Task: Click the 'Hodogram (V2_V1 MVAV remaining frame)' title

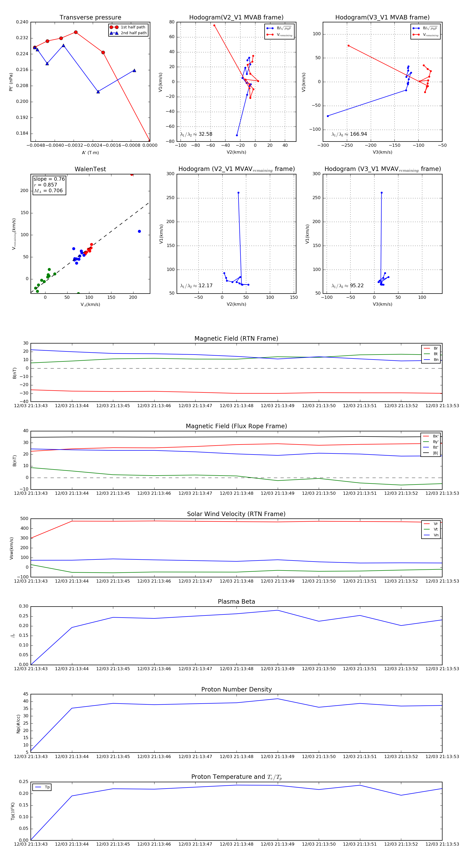Action: pos(236,169)
